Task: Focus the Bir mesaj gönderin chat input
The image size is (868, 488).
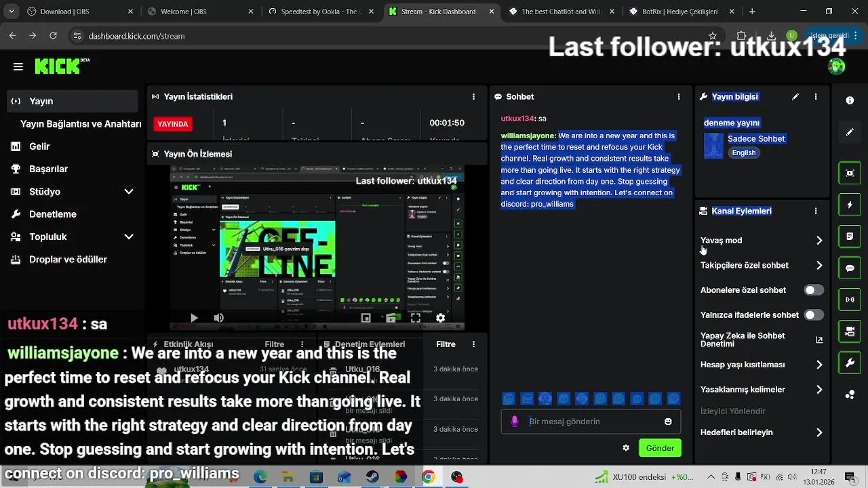Action: tap(591, 421)
